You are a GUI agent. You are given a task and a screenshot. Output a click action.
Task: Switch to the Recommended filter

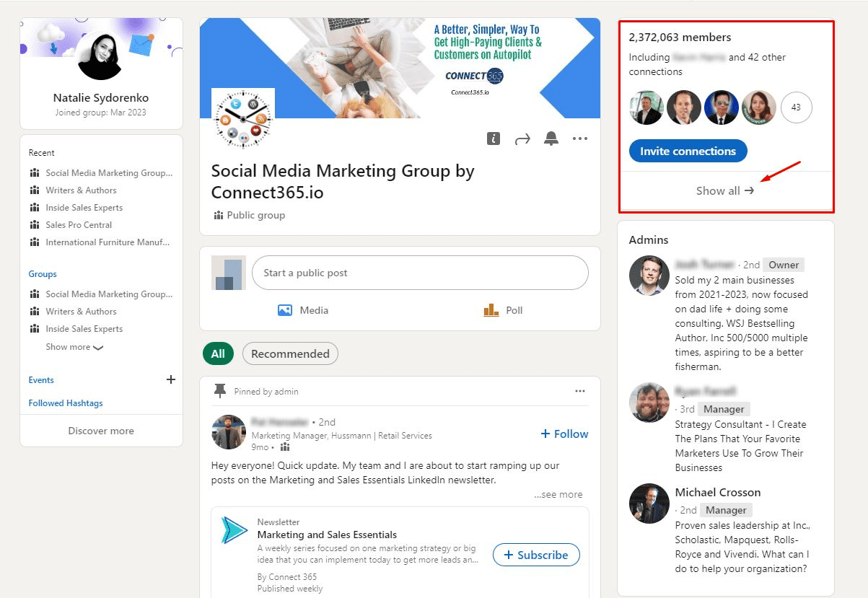pos(290,353)
